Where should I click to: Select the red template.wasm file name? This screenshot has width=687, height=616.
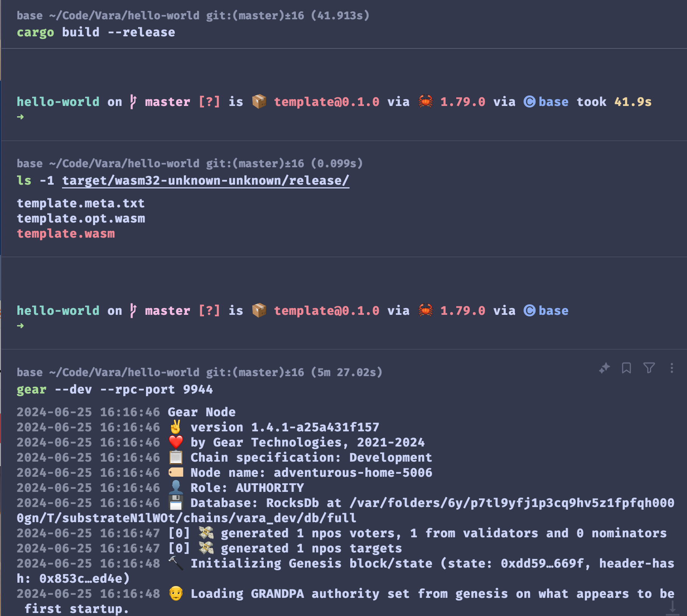(x=65, y=233)
